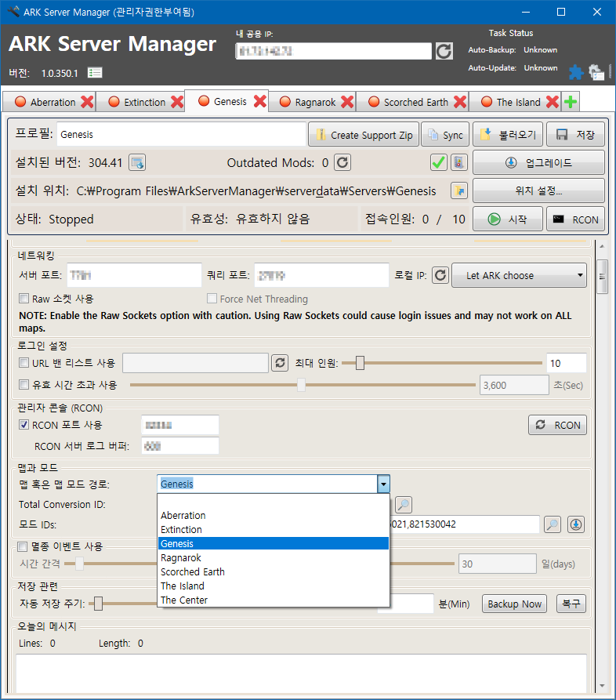Search Total Conversion ID with magnifier
This screenshot has height=700, width=616.
click(404, 505)
